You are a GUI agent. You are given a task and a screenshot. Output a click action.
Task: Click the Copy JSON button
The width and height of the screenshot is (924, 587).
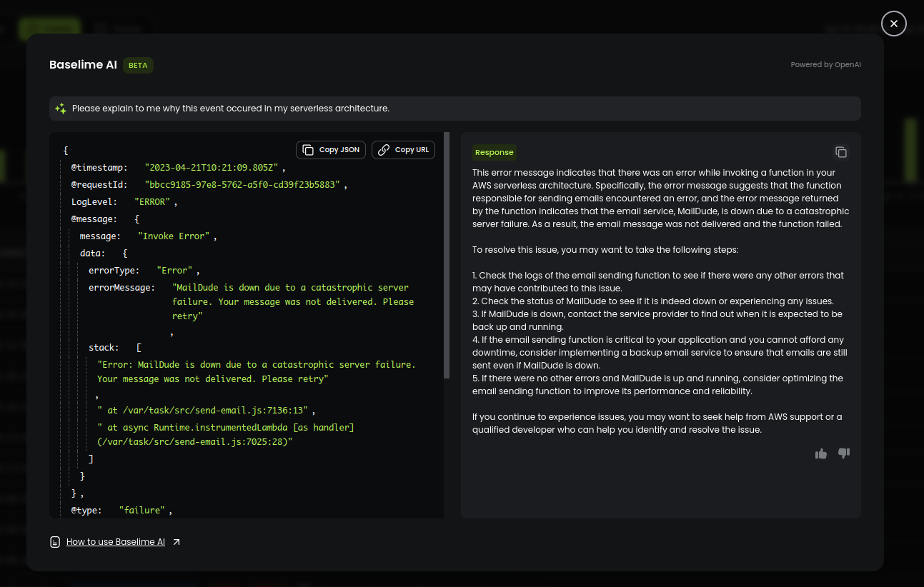point(331,150)
